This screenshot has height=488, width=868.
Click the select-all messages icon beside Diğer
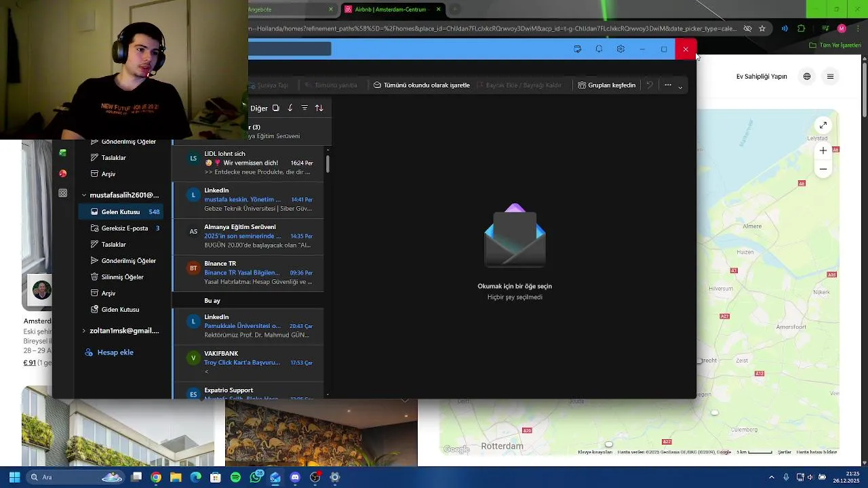point(275,108)
